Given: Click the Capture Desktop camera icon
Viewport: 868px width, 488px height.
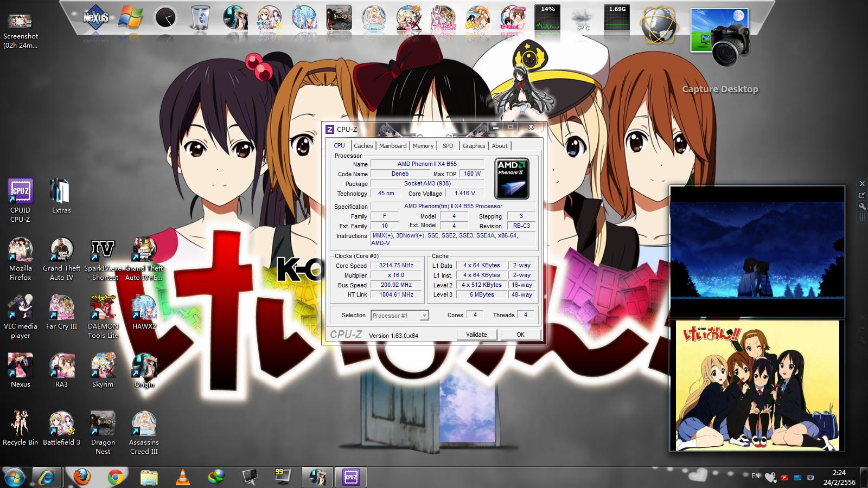Looking at the screenshot, I should pyautogui.click(x=720, y=38).
